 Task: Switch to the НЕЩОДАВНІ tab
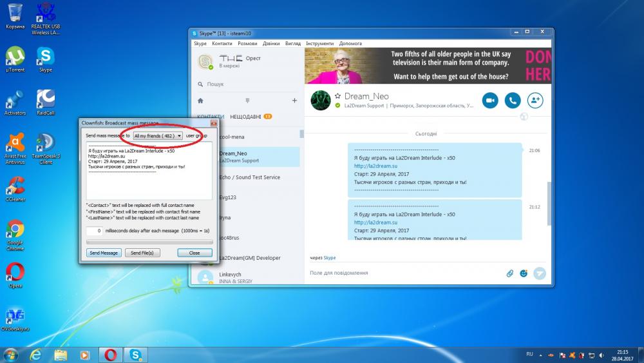[x=245, y=117]
